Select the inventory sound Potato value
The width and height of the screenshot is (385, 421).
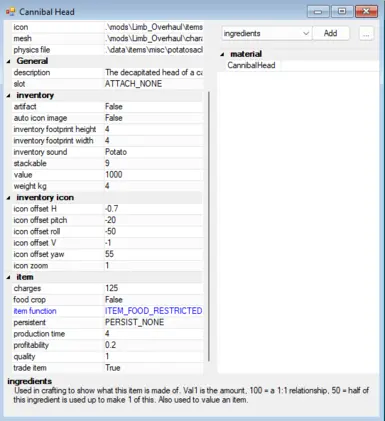[x=153, y=152]
